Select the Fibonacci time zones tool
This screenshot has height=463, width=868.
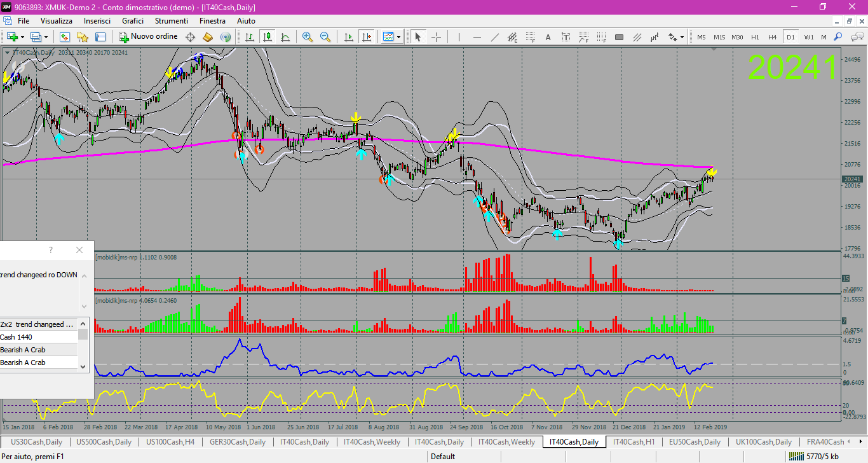(601, 37)
